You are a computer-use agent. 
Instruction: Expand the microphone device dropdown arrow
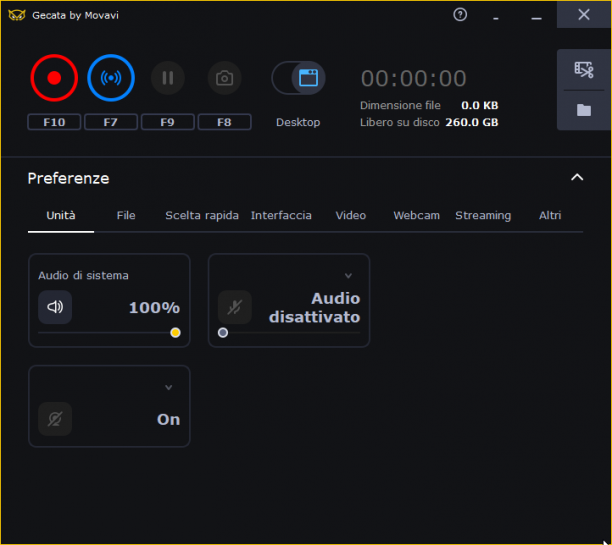tap(348, 276)
